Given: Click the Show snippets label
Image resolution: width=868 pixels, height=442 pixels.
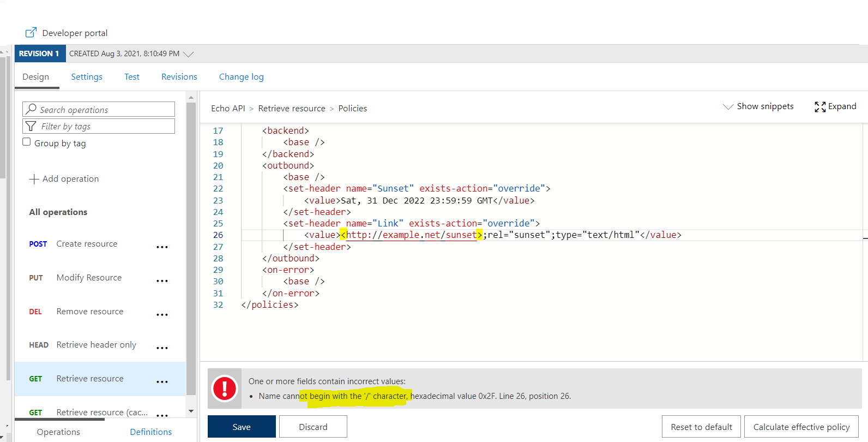Looking at the screenshot, I should 765,106.
